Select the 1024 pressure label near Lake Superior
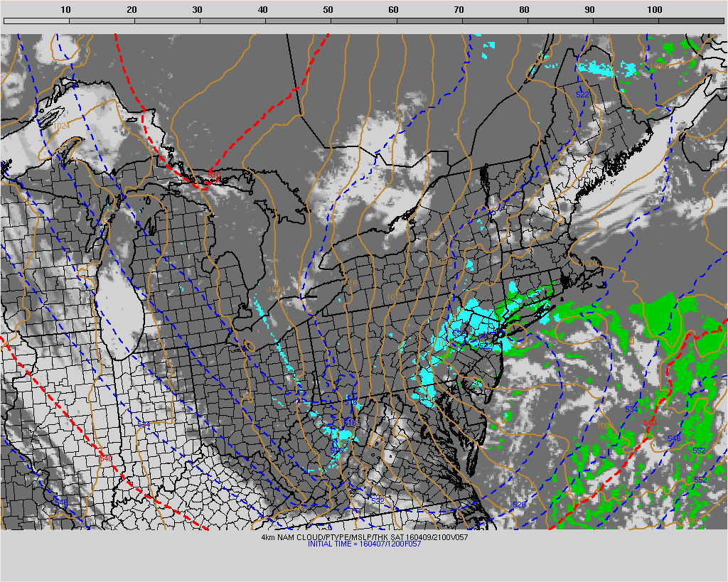Screen dimensions: 728x582 pyautogui.click(x=62, y=126)
